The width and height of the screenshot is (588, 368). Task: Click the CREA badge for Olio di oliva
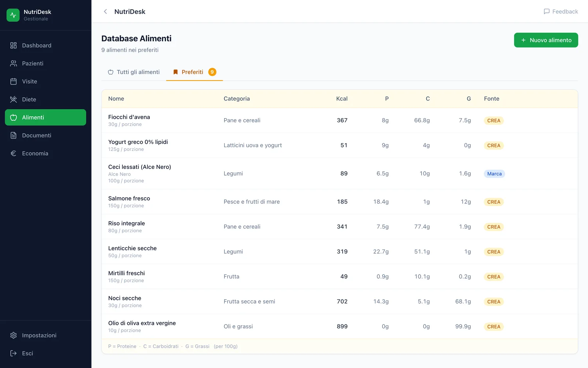[494, 327]
